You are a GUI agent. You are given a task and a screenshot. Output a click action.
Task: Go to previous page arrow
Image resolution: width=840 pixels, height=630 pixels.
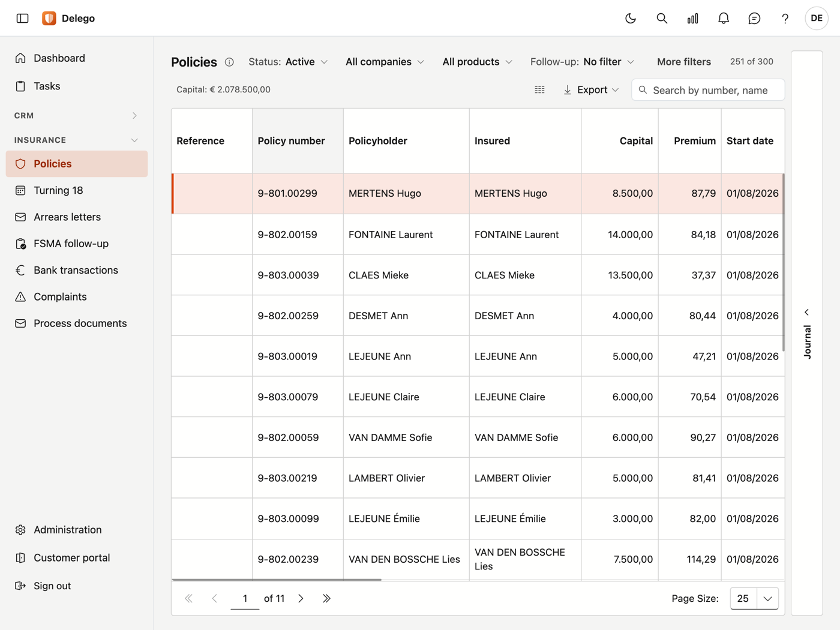(215, 598)
